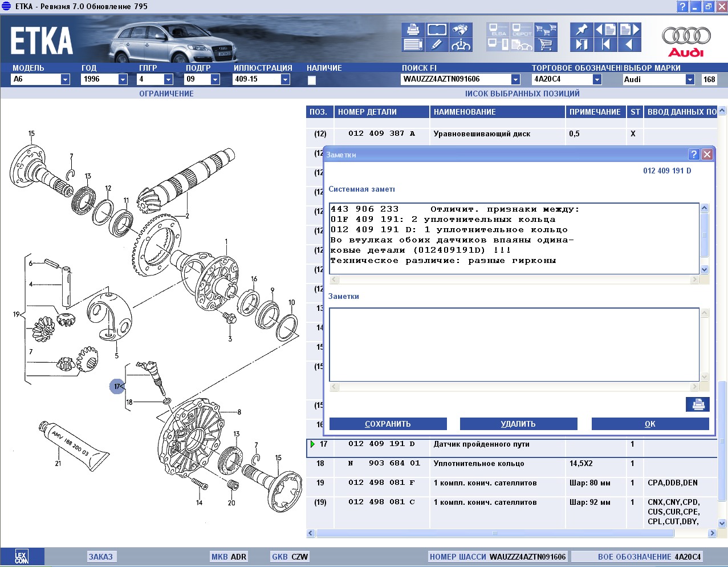Viewport: 728px width, 567px height.
Task: Click the multiple shopping carts icon
Action: [x=546, y=30]
